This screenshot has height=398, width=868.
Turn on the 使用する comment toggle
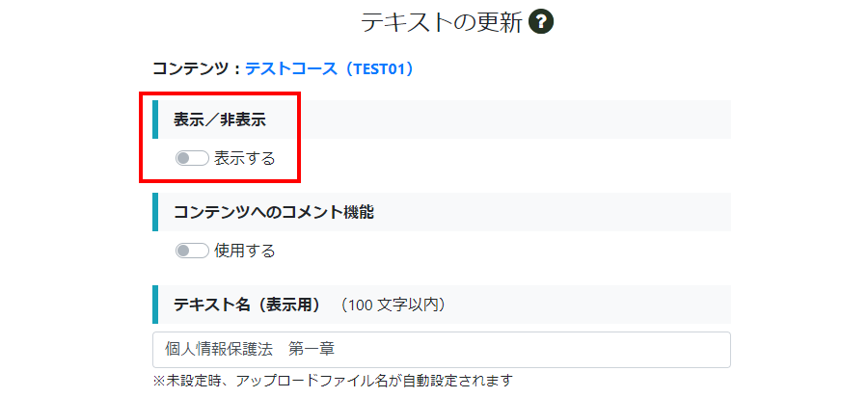click(192, 251)
